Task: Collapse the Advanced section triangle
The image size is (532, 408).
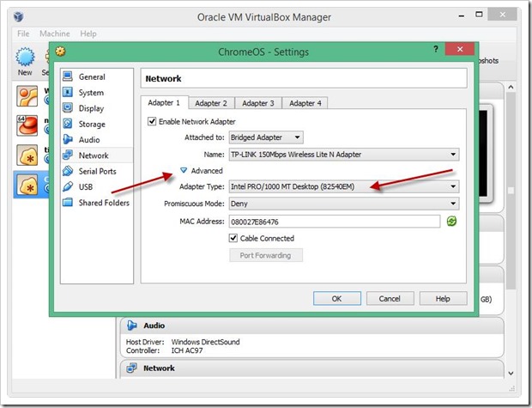Action: tap(184, 170)
